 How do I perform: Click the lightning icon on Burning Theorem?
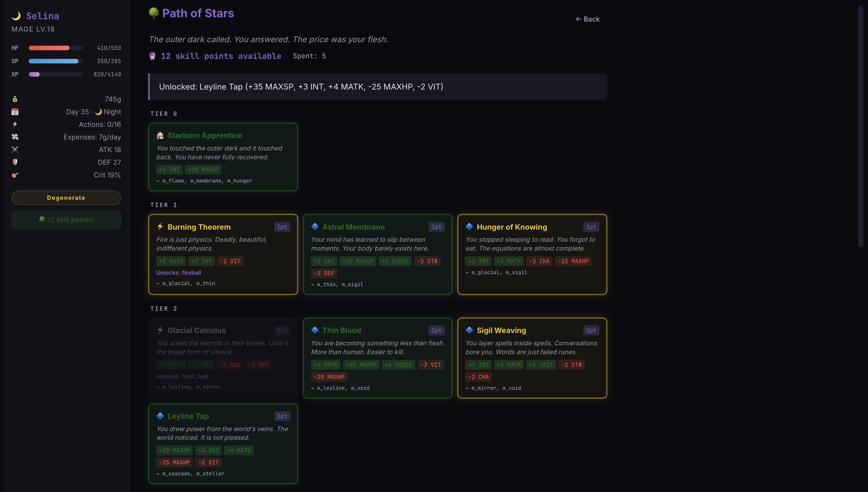160,227
